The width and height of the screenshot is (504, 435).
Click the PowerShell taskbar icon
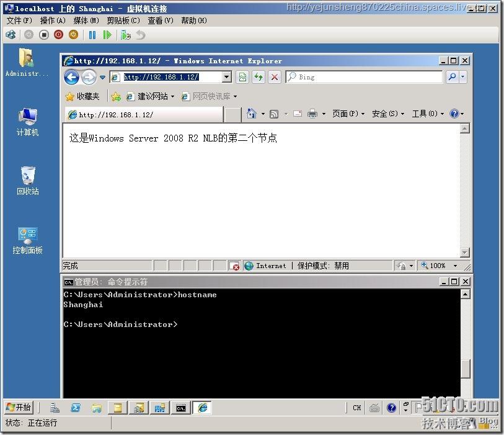(76, 408)
